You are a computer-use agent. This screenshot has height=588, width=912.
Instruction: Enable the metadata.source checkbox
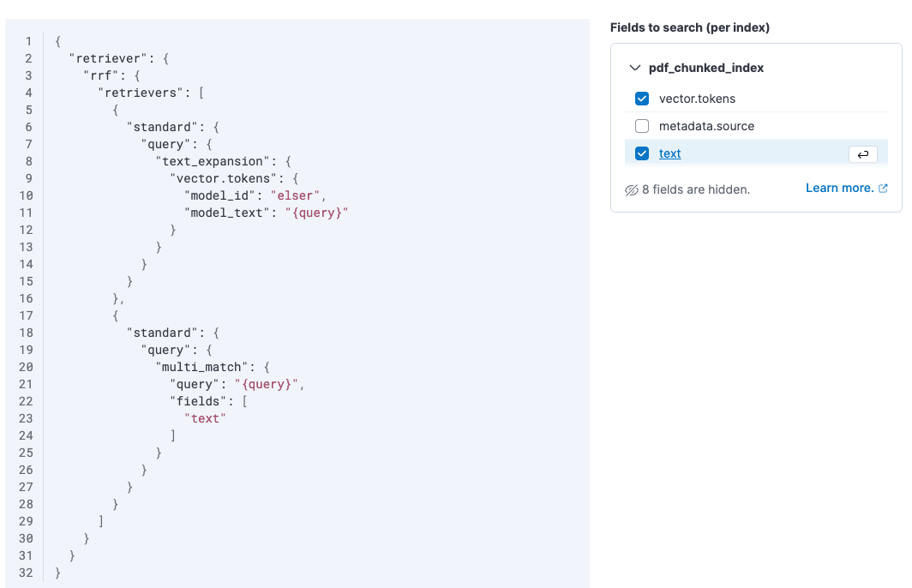(x=642, y=126)
